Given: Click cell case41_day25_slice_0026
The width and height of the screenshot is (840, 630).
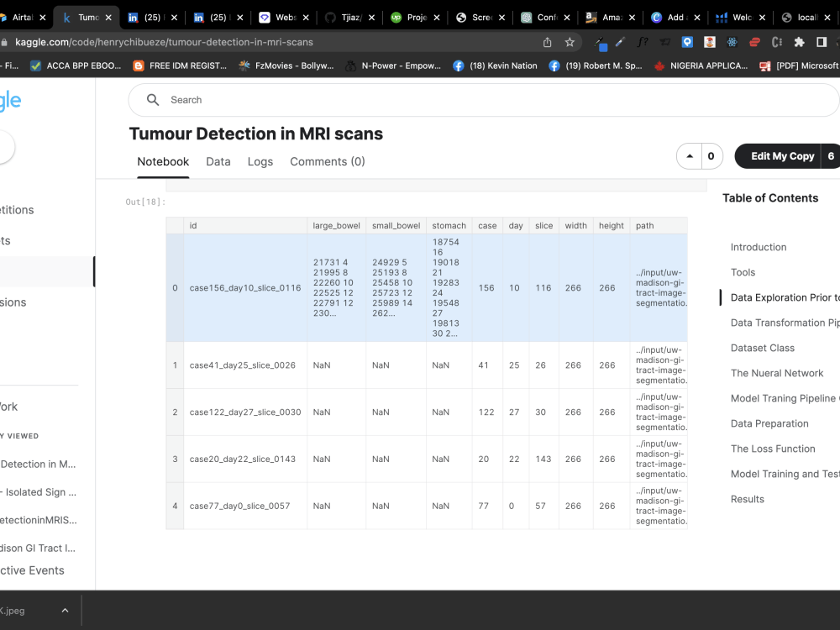Looking at the screenshot, I should pyautogui.click(x=245, y=365).
